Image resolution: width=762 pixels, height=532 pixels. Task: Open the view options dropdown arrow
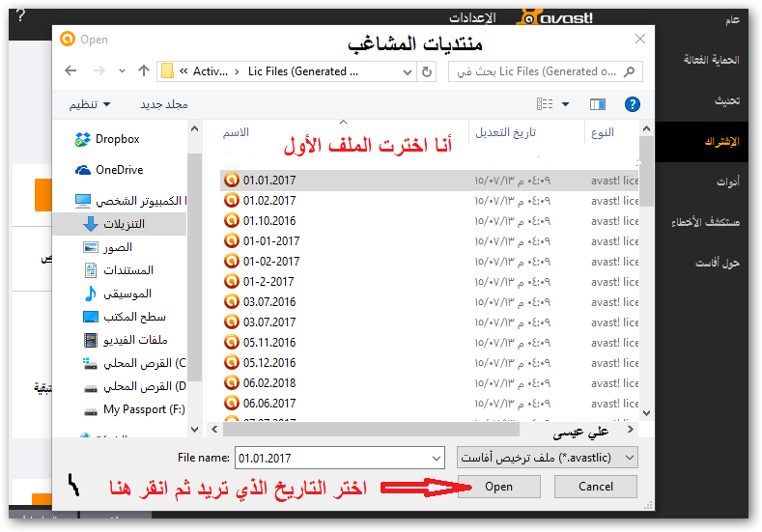(566, 103)
